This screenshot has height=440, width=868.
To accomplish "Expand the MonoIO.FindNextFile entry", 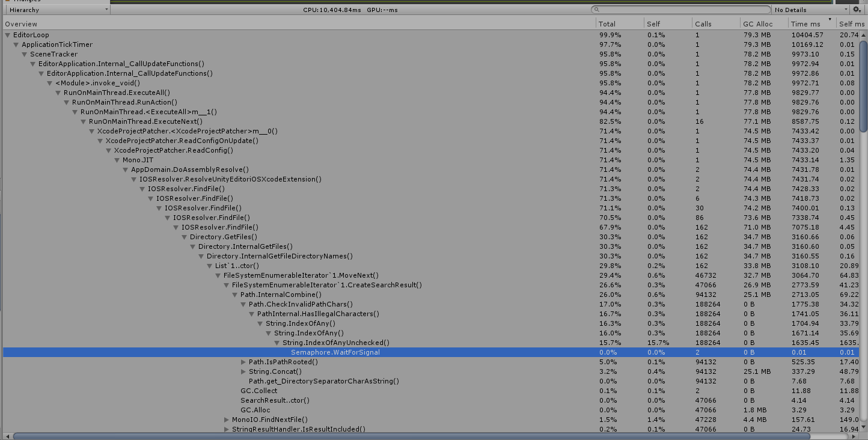I will click(227, 420).
